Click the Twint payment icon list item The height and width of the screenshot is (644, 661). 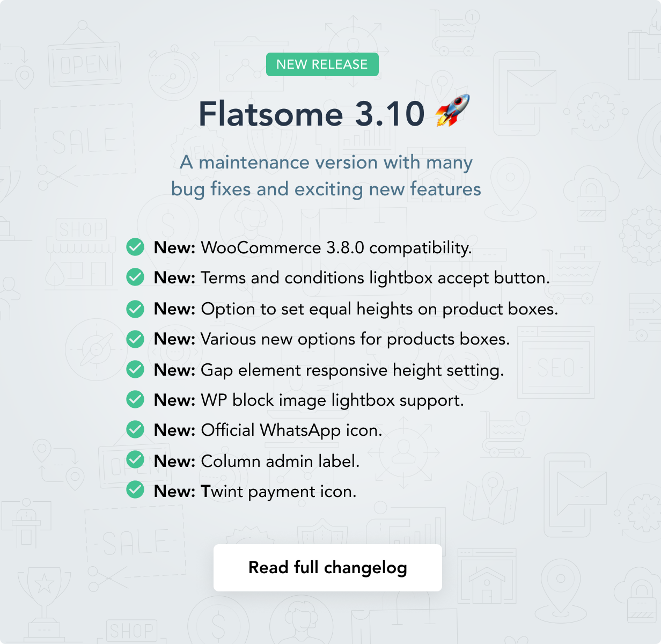pyautogui.click(x=255, y=492)
